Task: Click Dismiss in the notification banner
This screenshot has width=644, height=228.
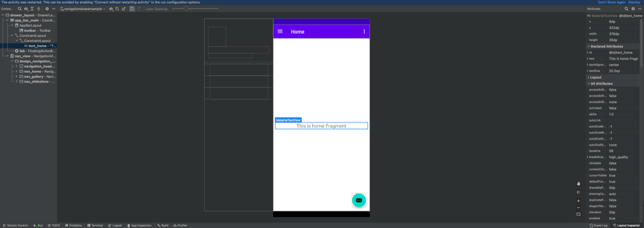Action: (634, 3)
